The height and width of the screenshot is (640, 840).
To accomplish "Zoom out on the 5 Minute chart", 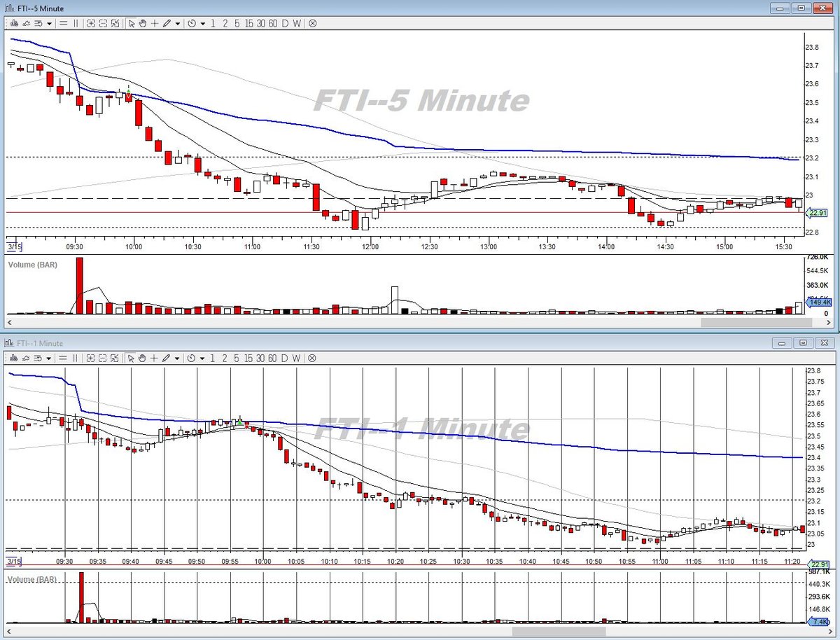I will [x=103, y=23].
